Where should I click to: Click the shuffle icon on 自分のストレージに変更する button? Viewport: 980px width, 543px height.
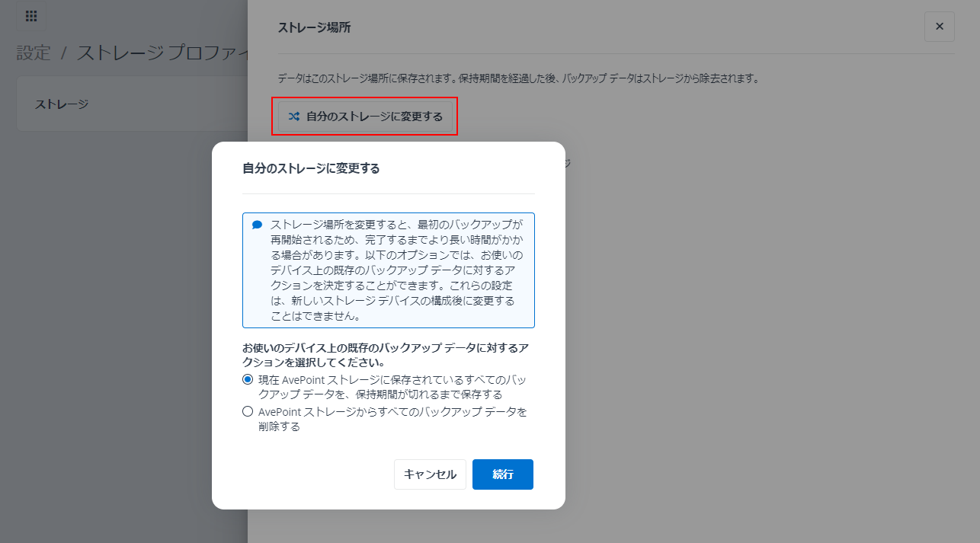pyautogui.click(x=294, y=117)
